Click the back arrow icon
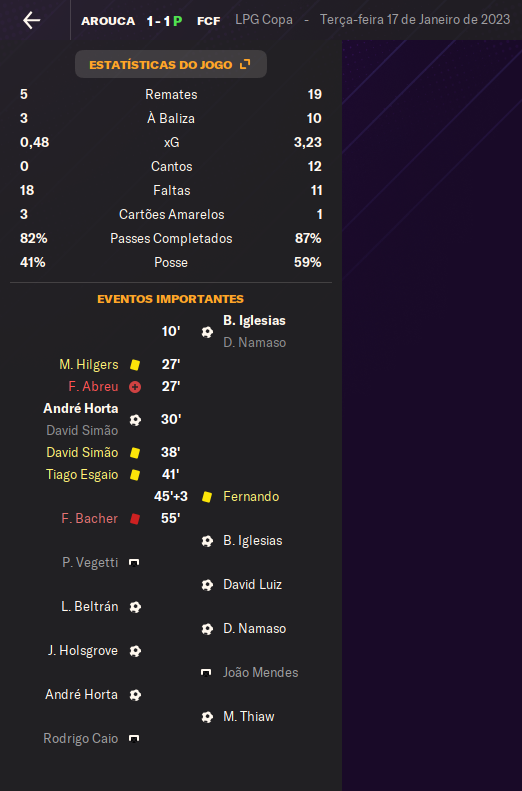This screenshot has height=791, width=522. [31, 20]
